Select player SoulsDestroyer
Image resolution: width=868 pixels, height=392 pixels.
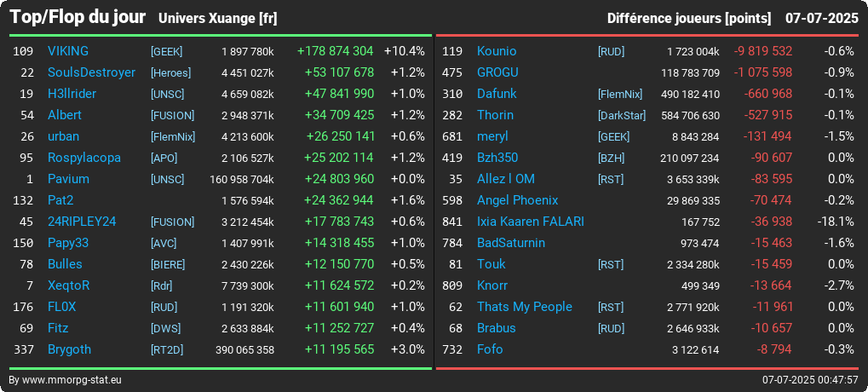pyautogui.click(x=91, y=72)
